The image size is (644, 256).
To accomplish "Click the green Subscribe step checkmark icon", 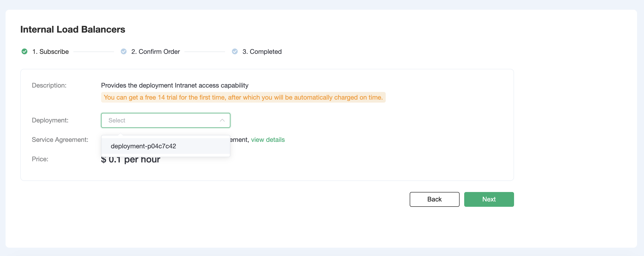I will (x=24, y=52).
